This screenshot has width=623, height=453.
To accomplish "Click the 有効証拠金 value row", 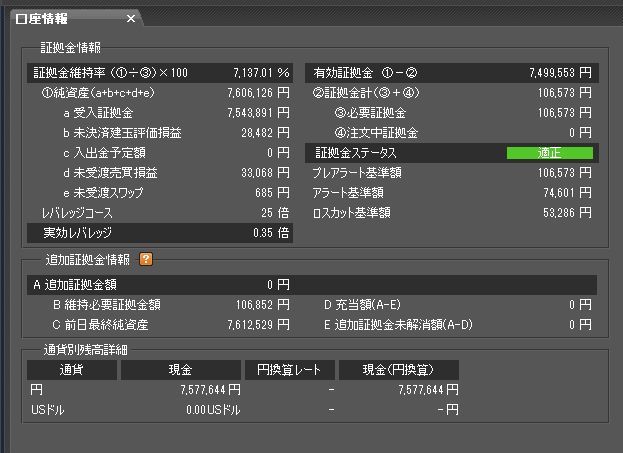I will 451,73.
